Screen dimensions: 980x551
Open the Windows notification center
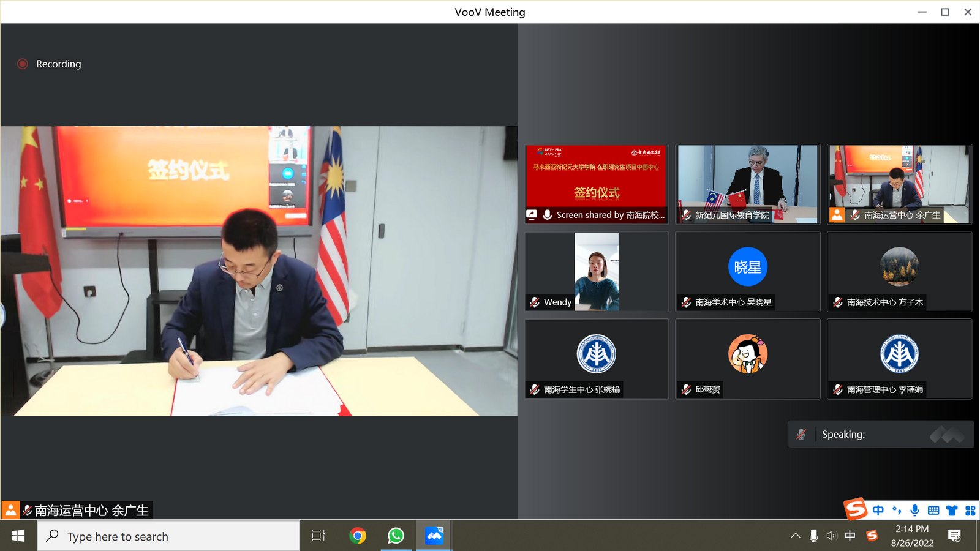(954, 536)
